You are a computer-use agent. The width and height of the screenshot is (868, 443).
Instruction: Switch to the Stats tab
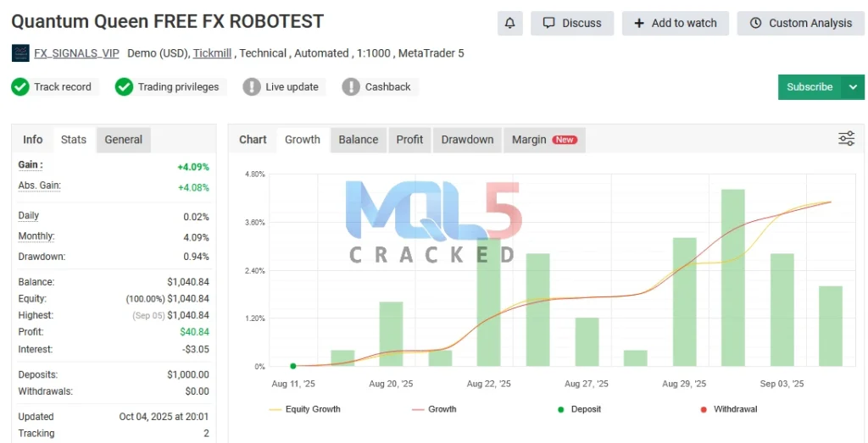coord(74,140)
